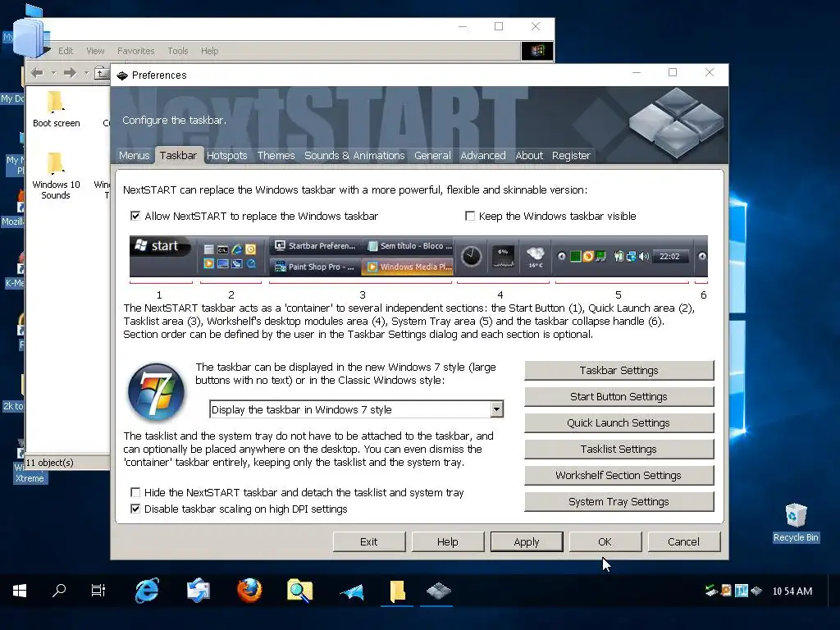Switch to the Menus tab

[134, 155]
